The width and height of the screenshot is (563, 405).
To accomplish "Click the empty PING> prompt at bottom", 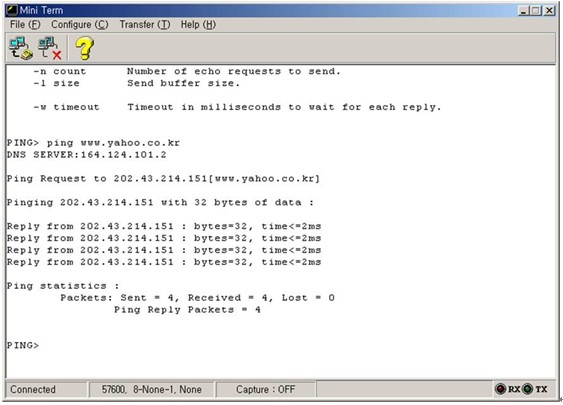I will click(x=23, y=345).
